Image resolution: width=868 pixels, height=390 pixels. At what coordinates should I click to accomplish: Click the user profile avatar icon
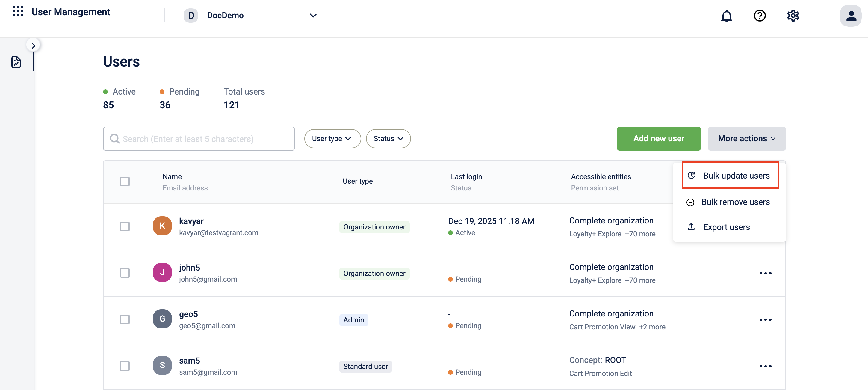click(x=851, y=16)
